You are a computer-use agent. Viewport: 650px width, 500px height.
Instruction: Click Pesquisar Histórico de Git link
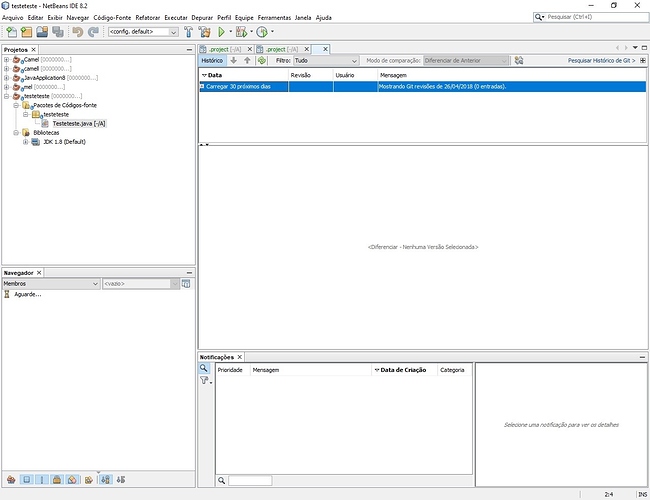(601, 61)
